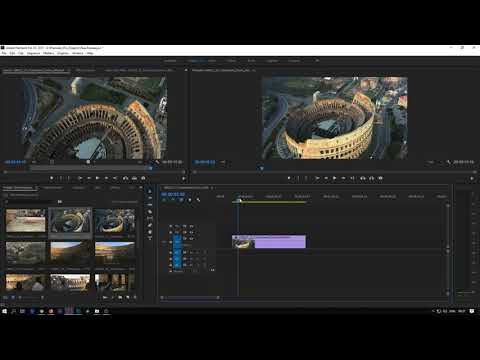
Task: Open the Sequence menu
Action: coord(33,53)
